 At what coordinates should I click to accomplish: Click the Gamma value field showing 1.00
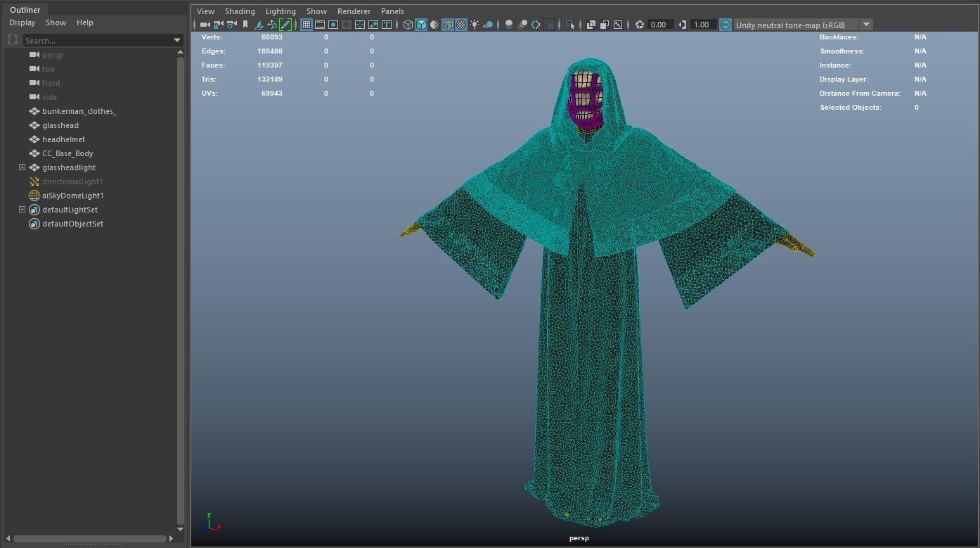point(703,25)
